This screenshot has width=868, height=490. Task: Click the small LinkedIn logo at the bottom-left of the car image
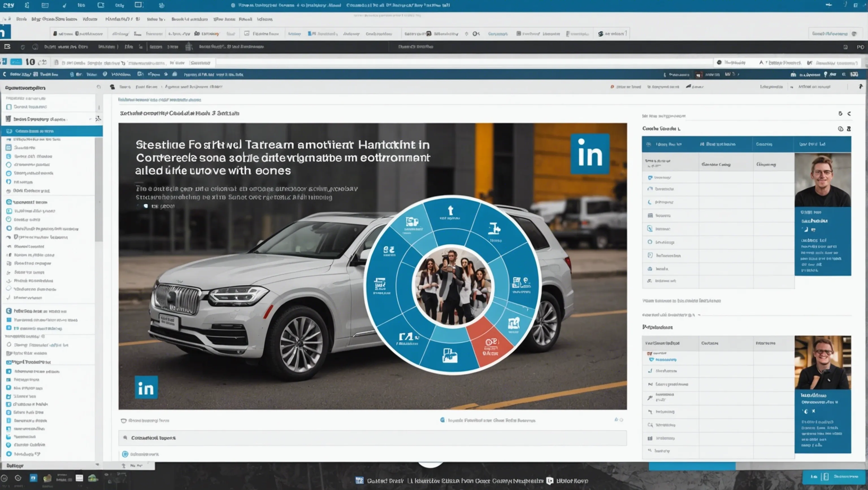146,387
